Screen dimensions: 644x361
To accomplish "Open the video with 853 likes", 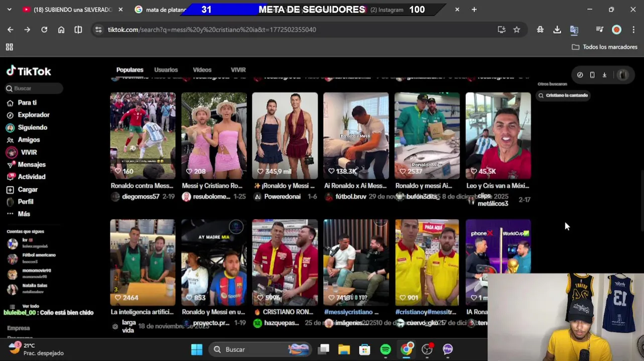I will coord(214,262).
